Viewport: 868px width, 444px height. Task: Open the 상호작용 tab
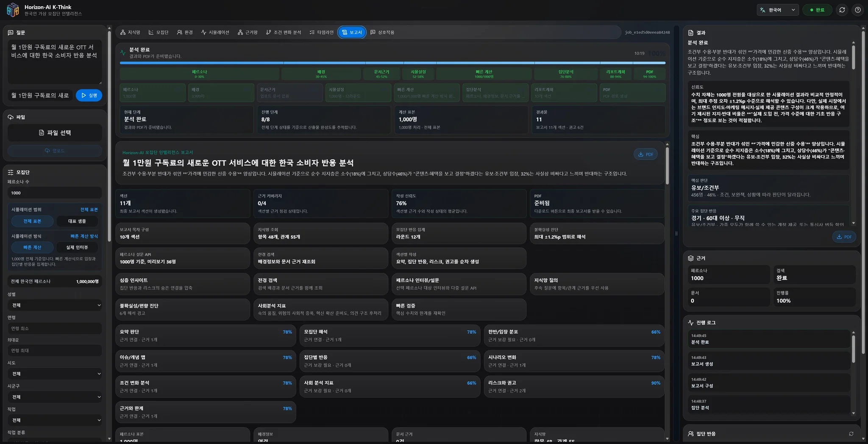(x=382, y=32)
